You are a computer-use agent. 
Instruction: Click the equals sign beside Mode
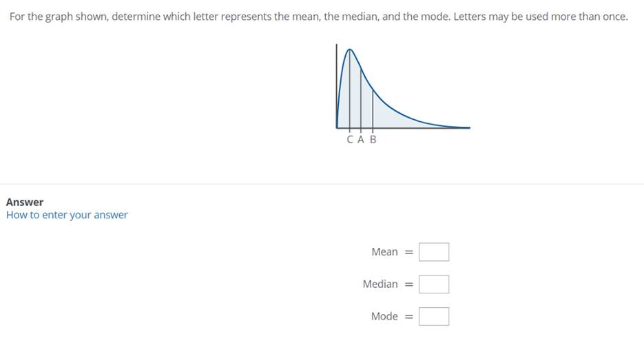(x=408, y=317)
